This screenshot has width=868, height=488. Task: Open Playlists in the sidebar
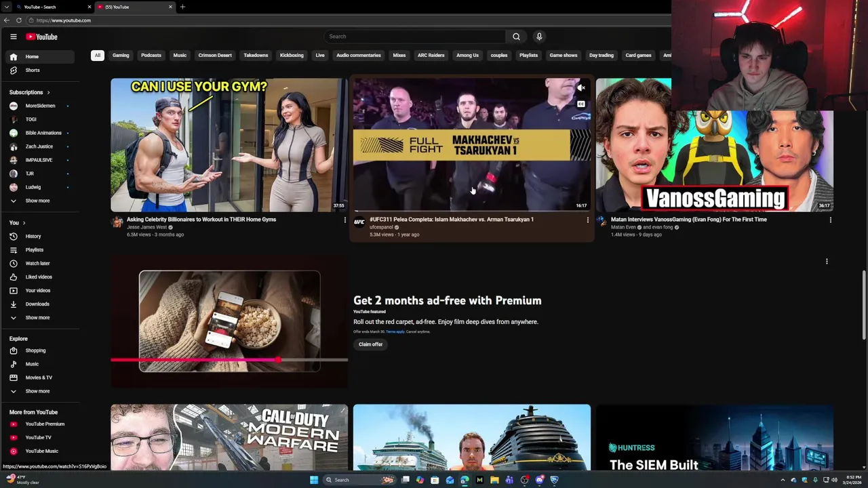point(41,250)
